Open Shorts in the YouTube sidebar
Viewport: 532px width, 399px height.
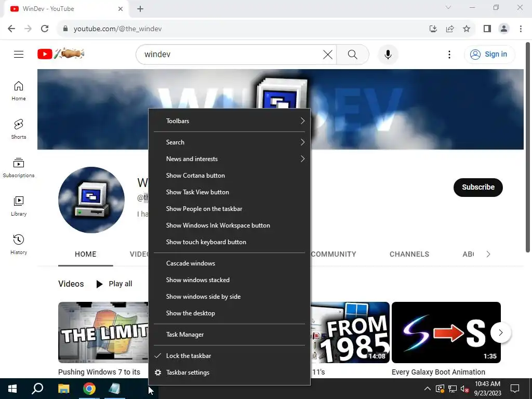(19, 129)
